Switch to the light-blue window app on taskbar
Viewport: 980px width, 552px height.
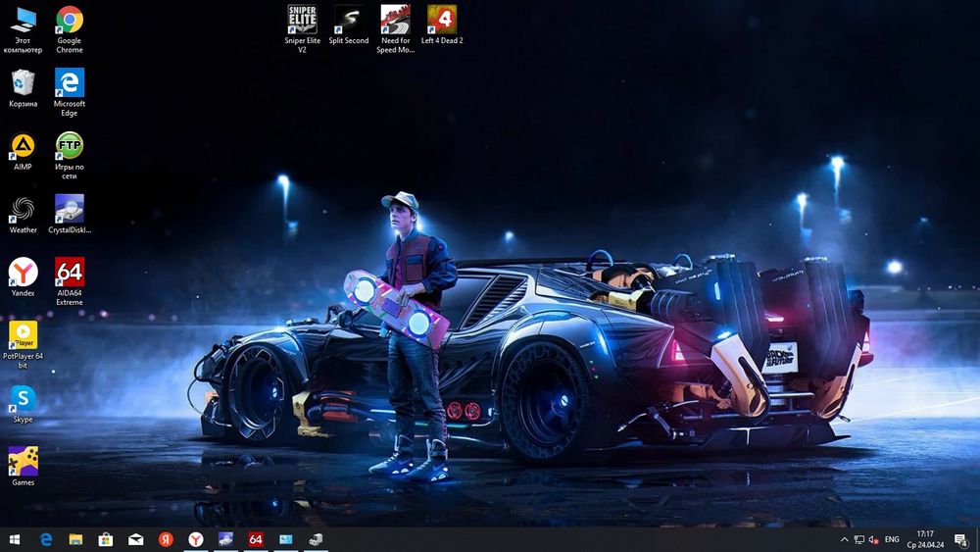point(285,539)
